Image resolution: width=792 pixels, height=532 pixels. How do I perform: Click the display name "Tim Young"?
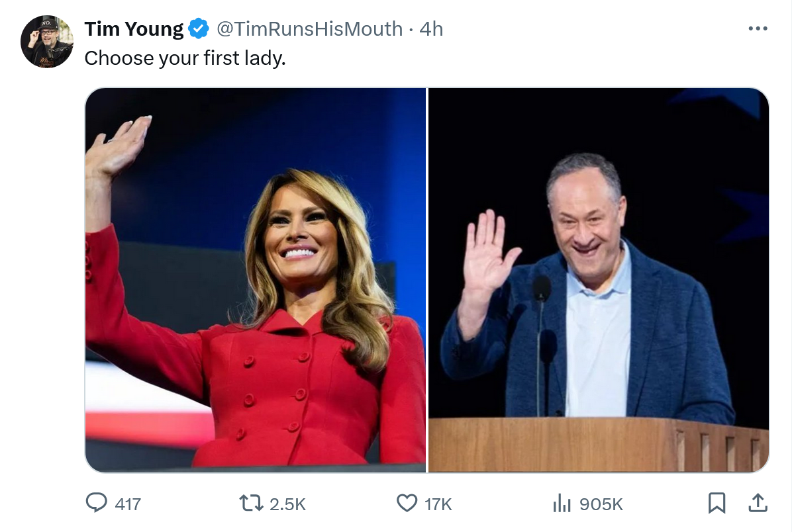tap(134, 29)
